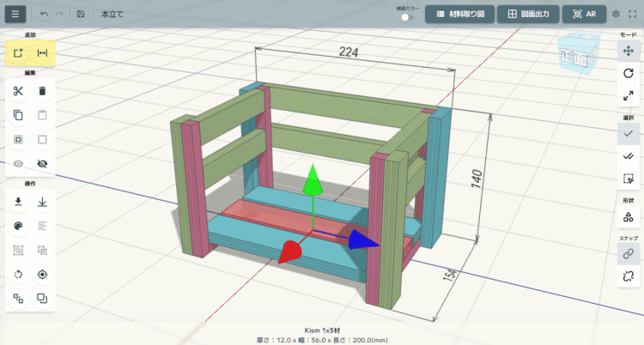Image resolution: width=644 pixels, height=345 pixels.
Task: Toggle the 模様カラー switch
Action: pyautogui.click(x=406, y=17)
